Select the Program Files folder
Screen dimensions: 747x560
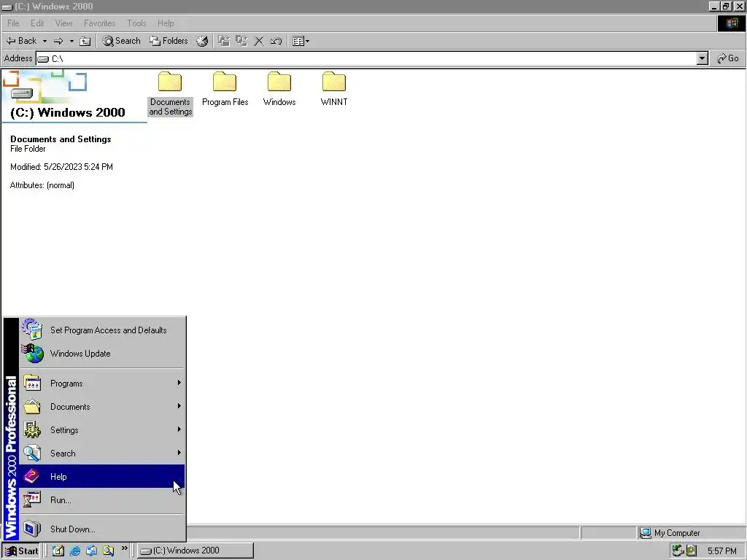pos(225,90)
